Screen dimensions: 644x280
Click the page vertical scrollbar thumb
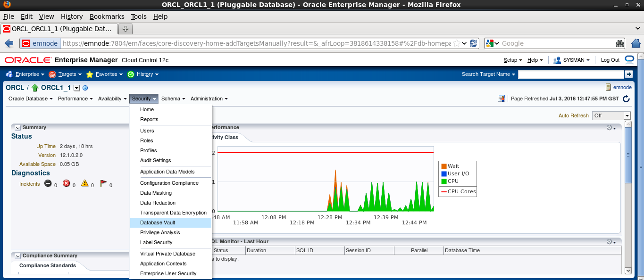click(628, 156)
